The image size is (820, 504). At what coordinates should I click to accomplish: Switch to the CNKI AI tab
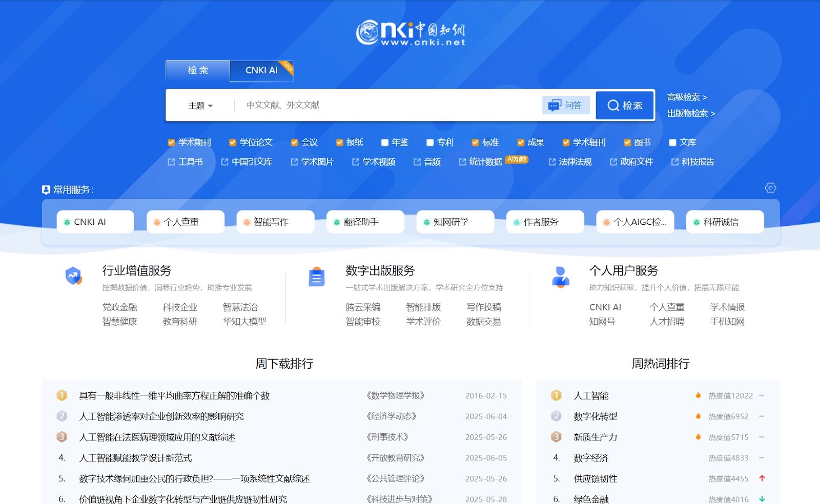[261, 71]
